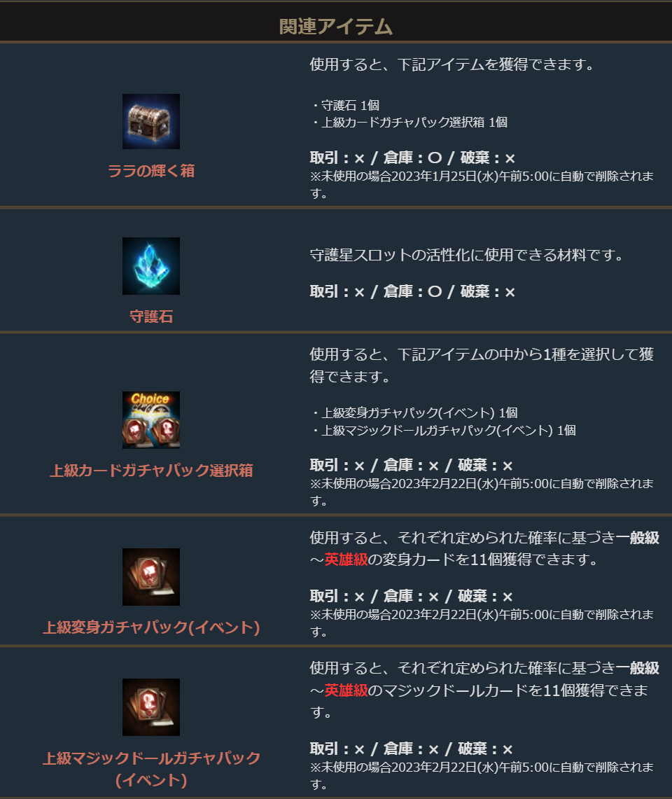Select the ララの輝く箱 item name
The height and width of the screenshot is (799, 672).
(151, 171)
